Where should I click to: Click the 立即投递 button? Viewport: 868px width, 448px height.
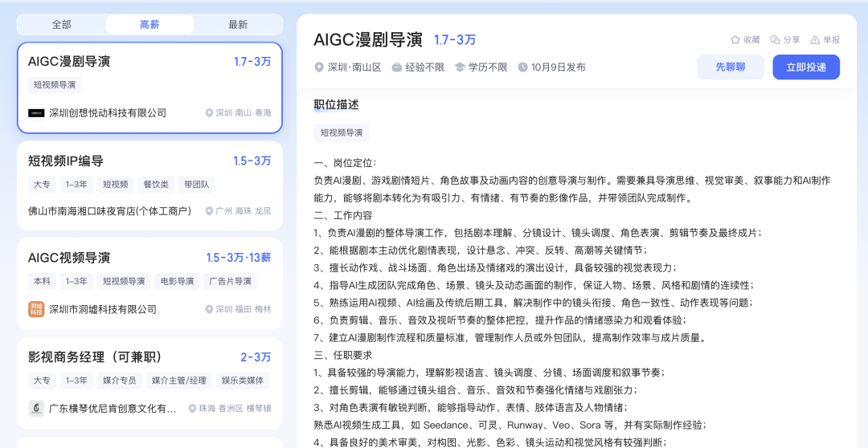coord(806,67)
